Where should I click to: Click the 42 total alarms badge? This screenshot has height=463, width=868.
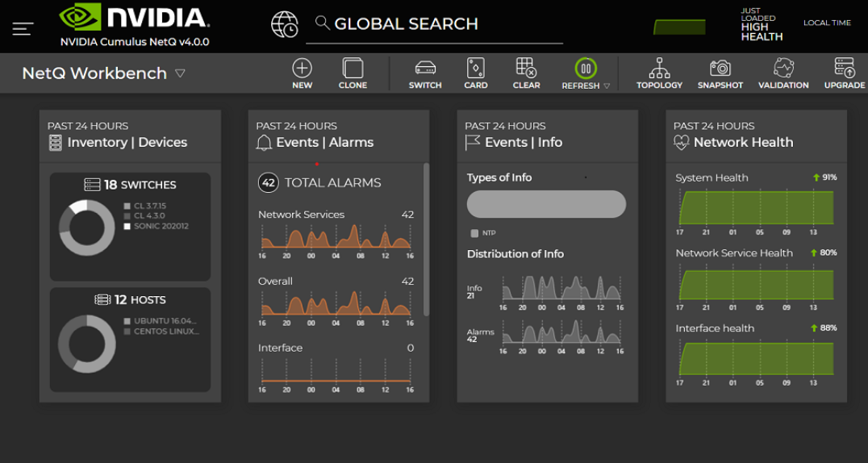tap(269, 183)
